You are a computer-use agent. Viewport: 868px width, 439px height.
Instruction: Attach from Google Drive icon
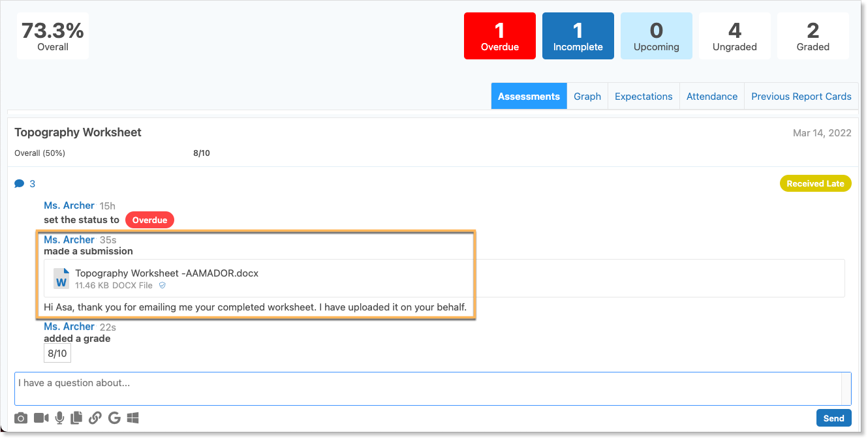point(114,418)
